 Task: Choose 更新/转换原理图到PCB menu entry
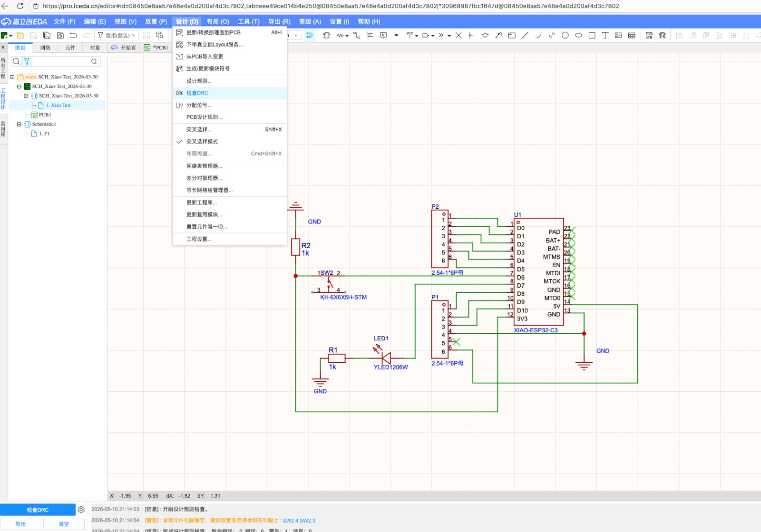(230, 32)
